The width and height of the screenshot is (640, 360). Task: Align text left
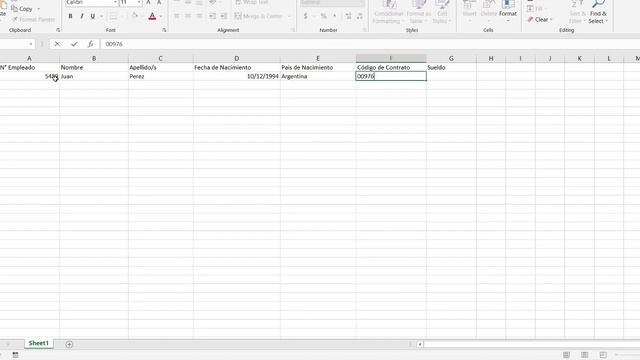[x=176, y=16]
